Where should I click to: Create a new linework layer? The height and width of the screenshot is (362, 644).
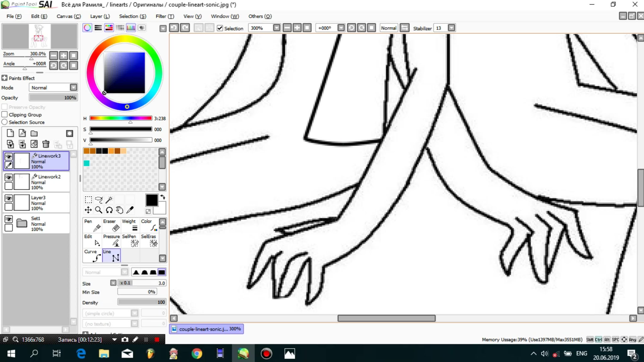(22, 133)
